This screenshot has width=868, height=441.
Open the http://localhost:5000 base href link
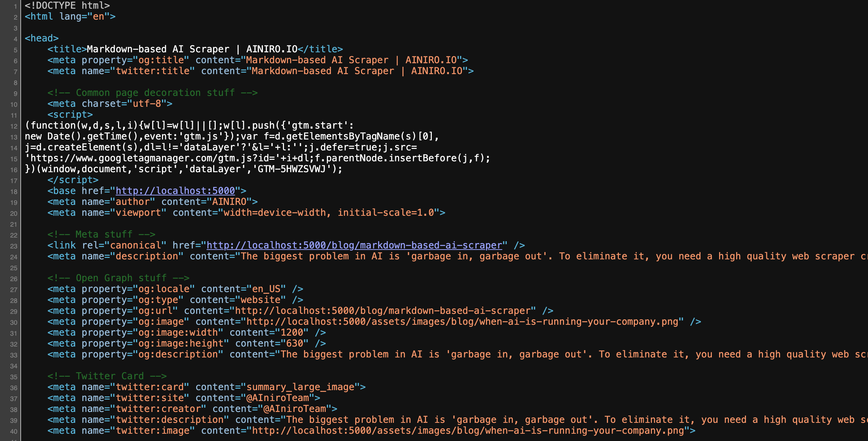pyautogui.click(x=175, y=191)
